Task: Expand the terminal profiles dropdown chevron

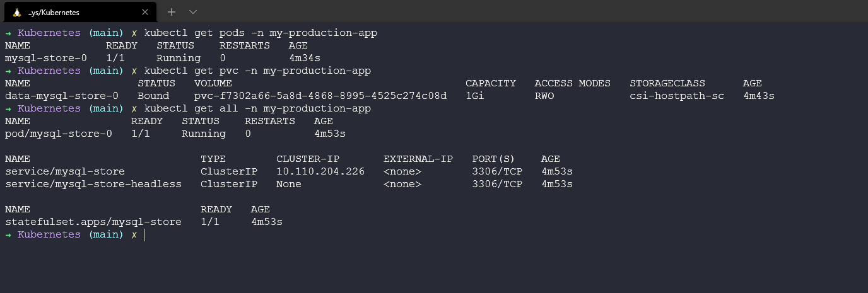Action: [x=193, y=12]
